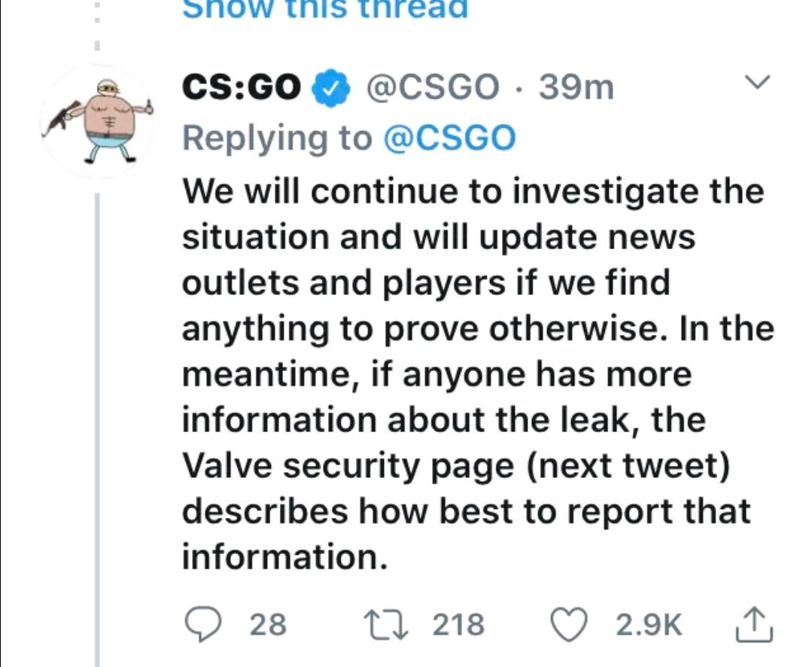The width and height of the screenshot is (812, 667).
Task: Click the 'Replying to' label text
Action: click(x=278, y=137)
